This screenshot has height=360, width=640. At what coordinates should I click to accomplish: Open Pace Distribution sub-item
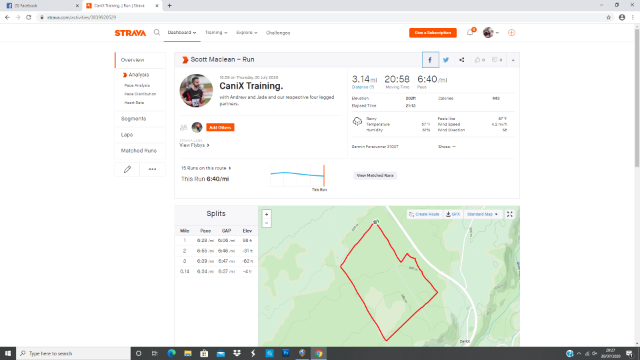[x=140, y=94]
